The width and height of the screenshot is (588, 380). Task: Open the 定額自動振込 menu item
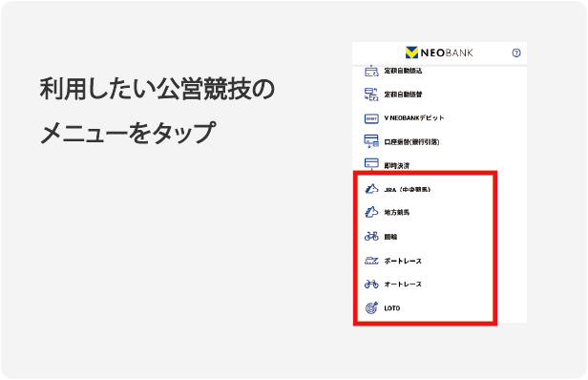(x=403, y=71)
